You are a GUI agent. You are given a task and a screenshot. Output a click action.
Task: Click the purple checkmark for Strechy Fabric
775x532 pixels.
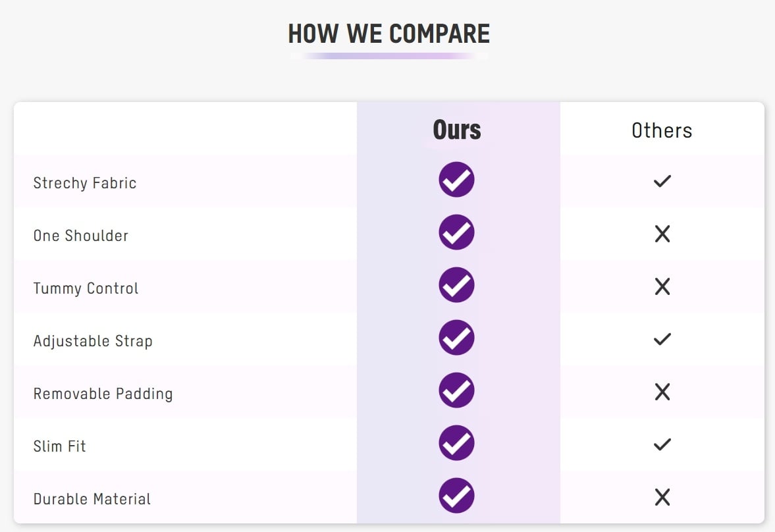point(456,180)
